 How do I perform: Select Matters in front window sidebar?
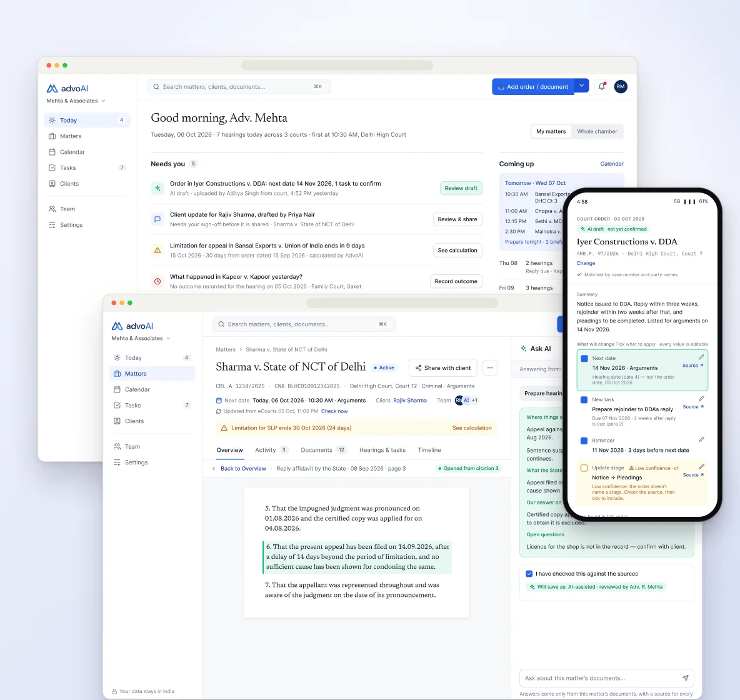[x=152, y=373]
